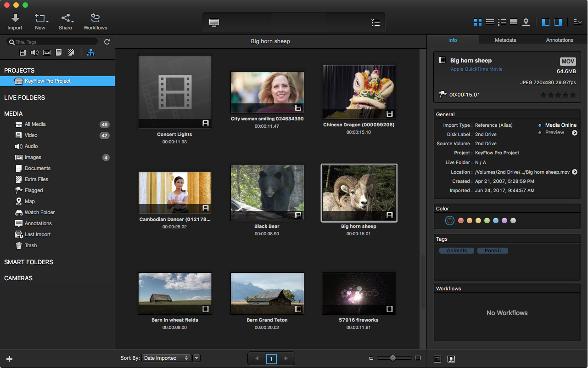Add new item with plus icon
This screenshot has height=368, width=588.
tap(9, 359)
